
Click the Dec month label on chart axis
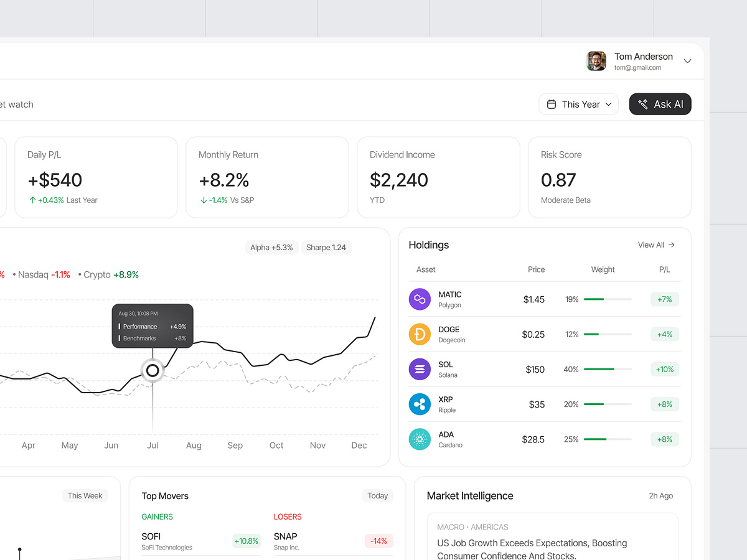point(359,446)
